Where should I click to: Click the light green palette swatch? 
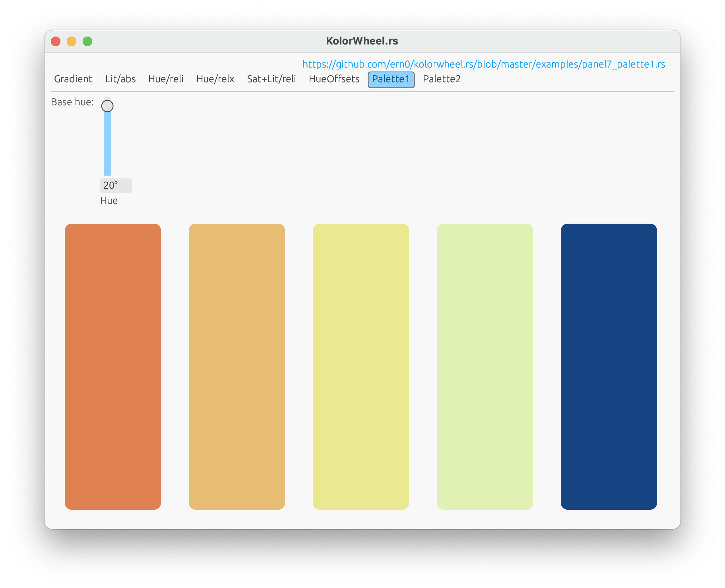tap(485, 366)
